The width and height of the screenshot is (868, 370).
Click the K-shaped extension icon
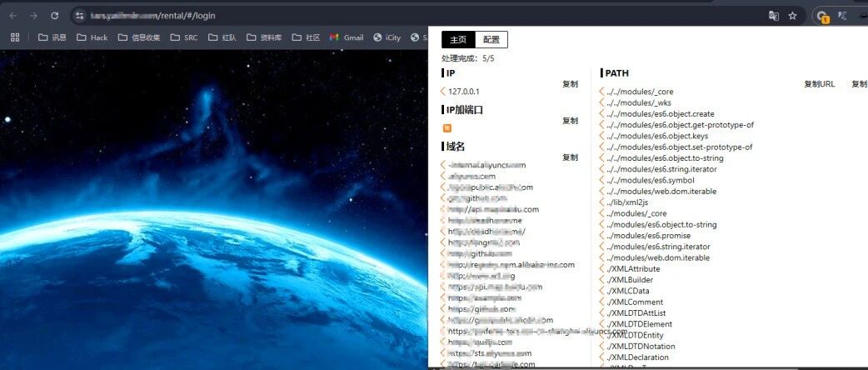[x=844, y=16]
